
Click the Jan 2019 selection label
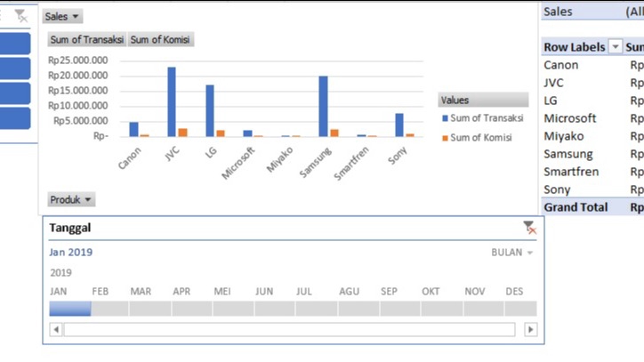tap(70, 253)
